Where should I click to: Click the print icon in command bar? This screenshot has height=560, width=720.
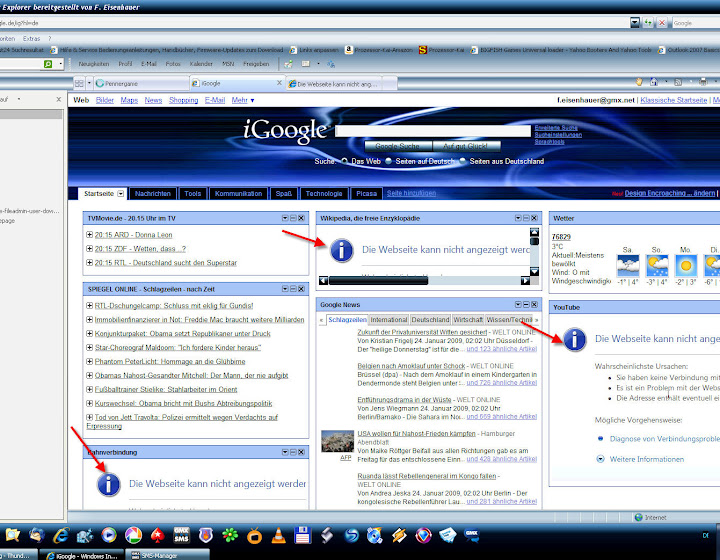(703, 82)
